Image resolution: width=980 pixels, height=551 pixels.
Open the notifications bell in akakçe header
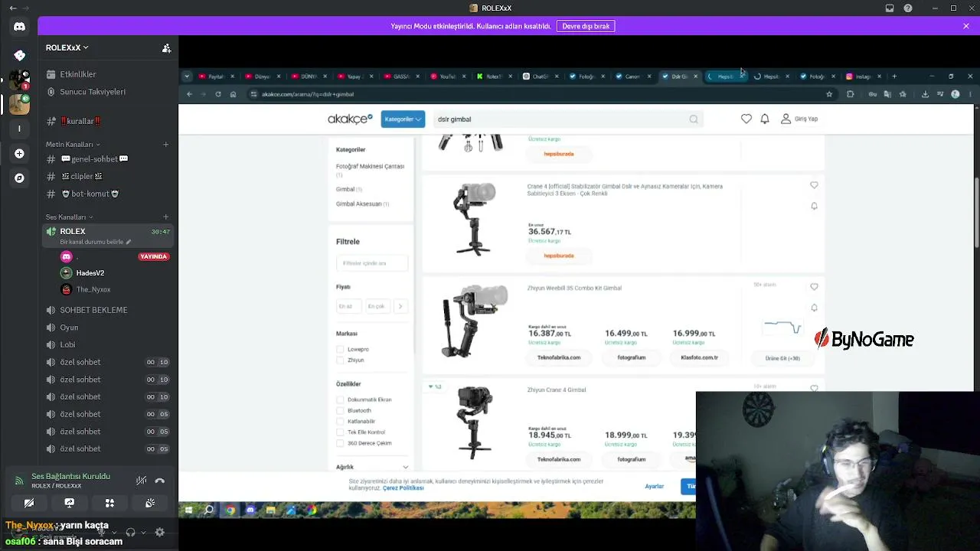point(765,119)
